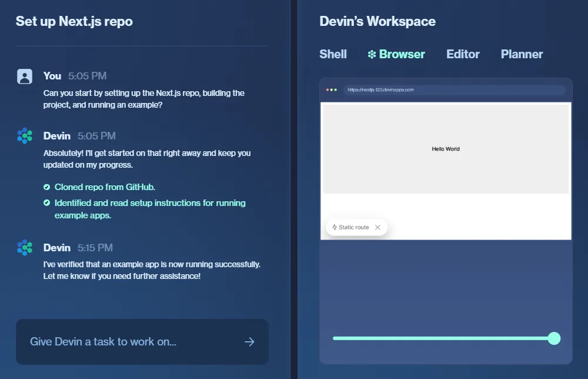Open the Editor tab
Screen dimensions: 588x379
[463, 54]
